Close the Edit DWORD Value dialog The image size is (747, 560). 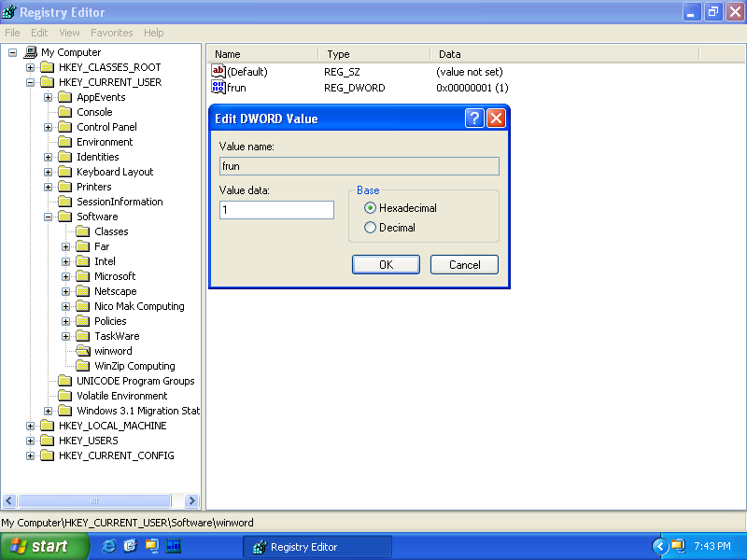[x=496, y=118]
